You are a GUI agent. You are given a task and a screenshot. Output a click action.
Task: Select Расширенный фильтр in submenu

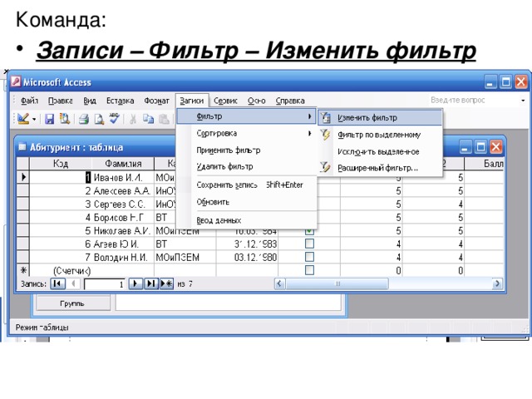[x=381, y=168]
